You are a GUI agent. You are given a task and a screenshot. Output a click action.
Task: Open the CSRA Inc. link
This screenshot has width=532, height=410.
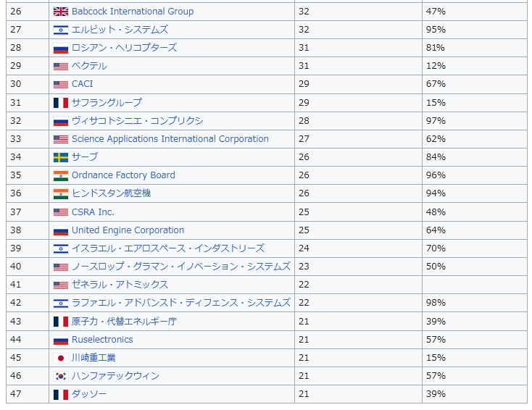click(x=93, y=212)
